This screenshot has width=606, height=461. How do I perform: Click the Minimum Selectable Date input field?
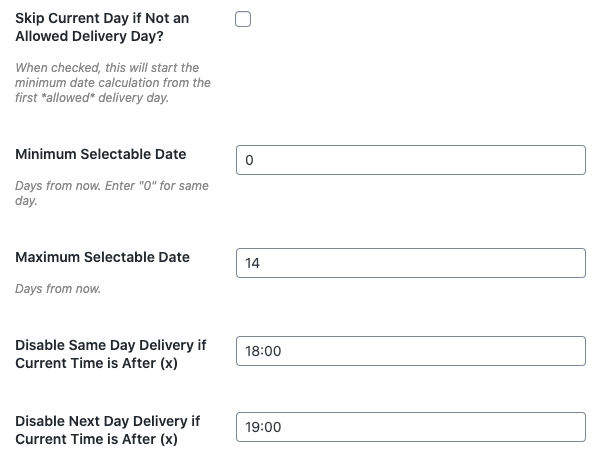(x=411, y=160)
